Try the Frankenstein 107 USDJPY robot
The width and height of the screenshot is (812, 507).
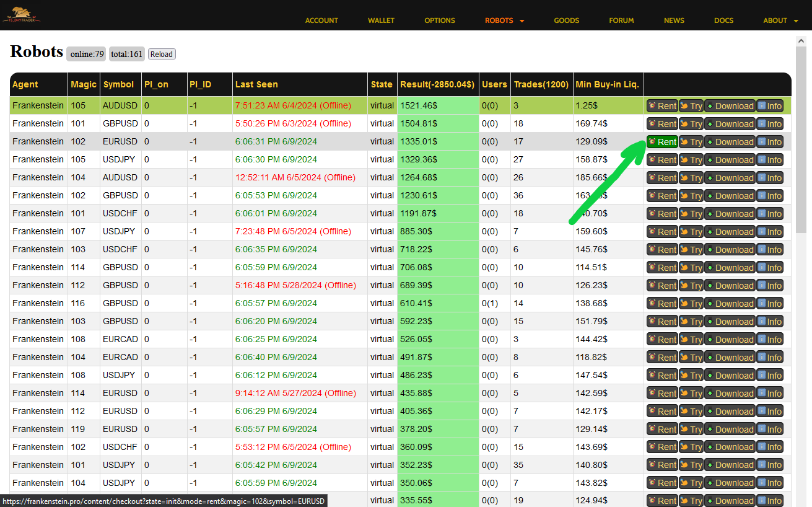[691, 232]
